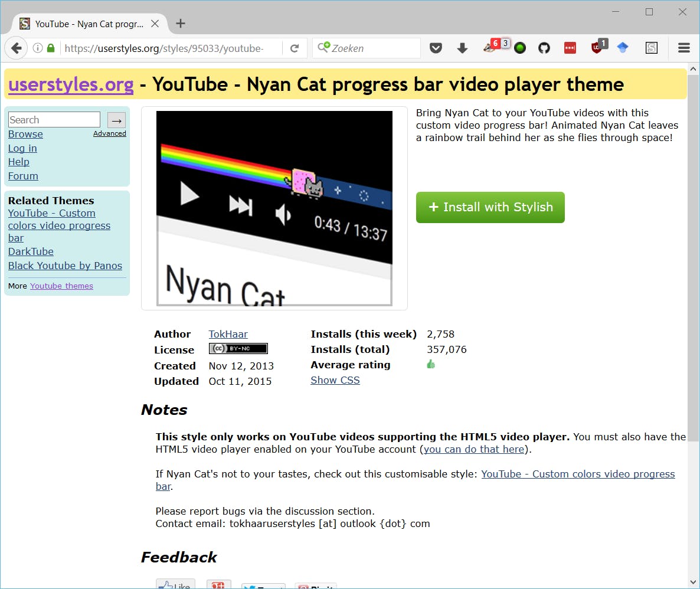Click the created date Nov 12, 2013

pos(241,366)
